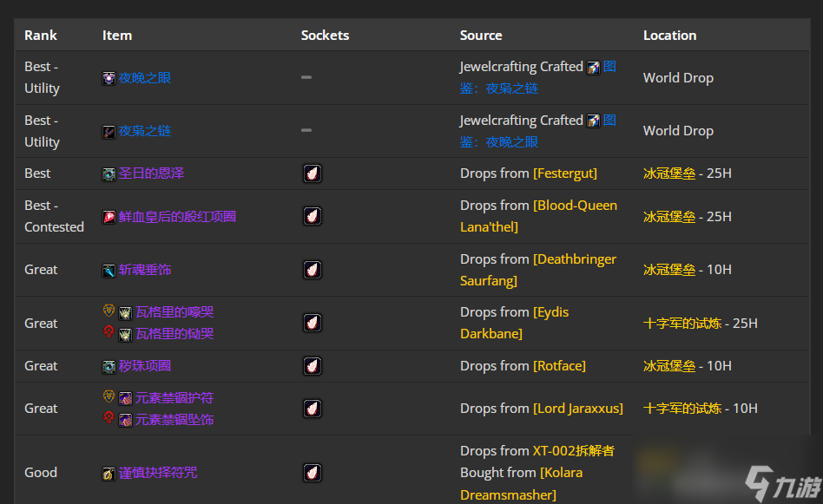This screenshot has width=823, height=504.
Task: Open the 冰冠堡垒 location in the Rotface row
Action: pyautogui.click(x=669, y=366)
